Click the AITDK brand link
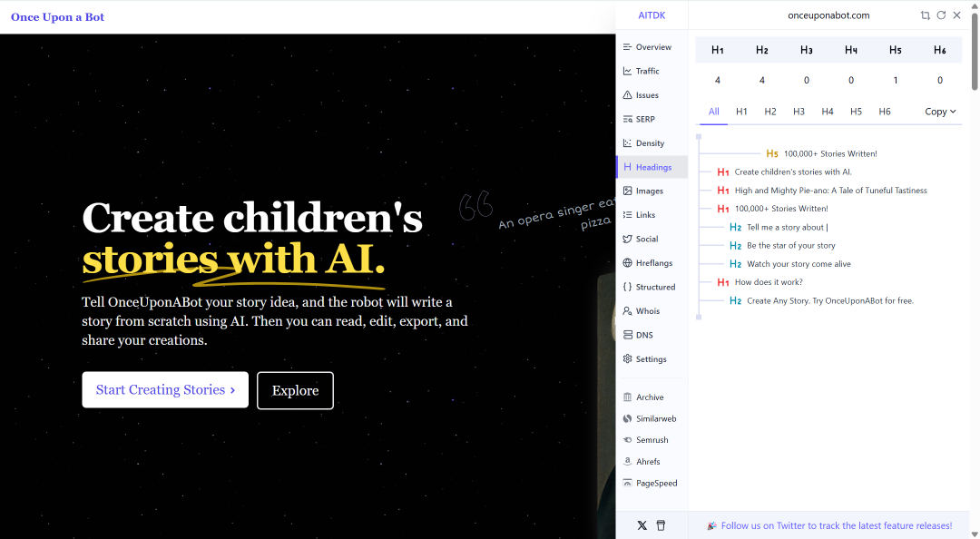 pyautogui.click(x=652, y=15)
